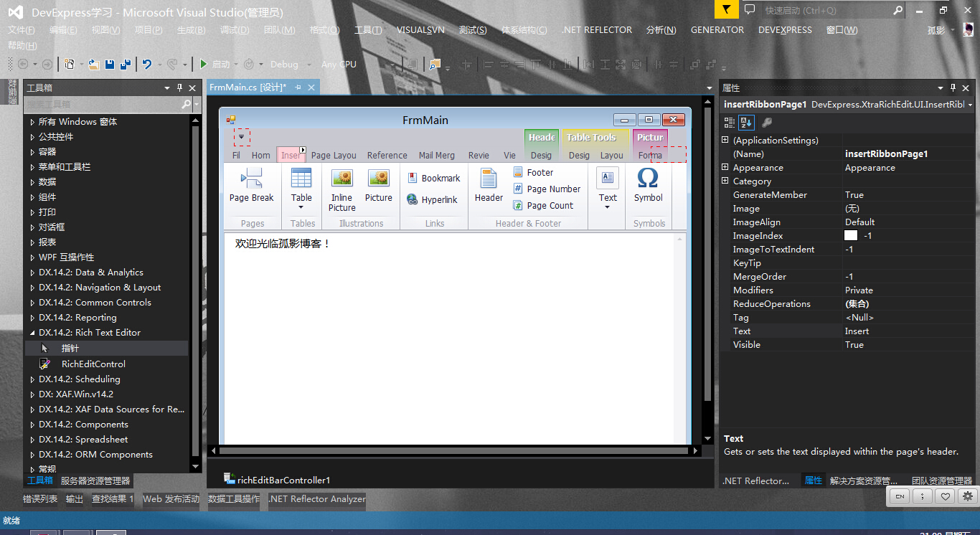Click the Any CPU platform selector
The image size is (980, 535).
point(339,65)
